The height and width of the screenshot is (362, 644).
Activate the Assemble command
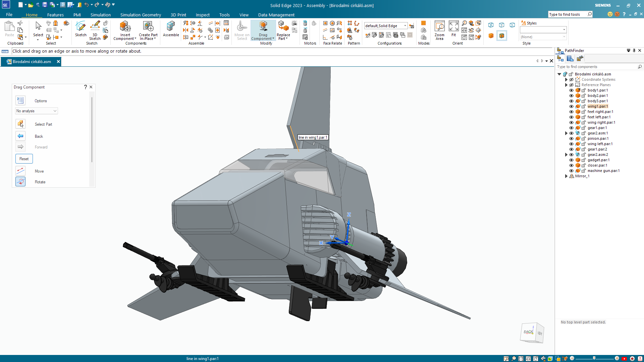pyautogui.click(x=171, y=29)
